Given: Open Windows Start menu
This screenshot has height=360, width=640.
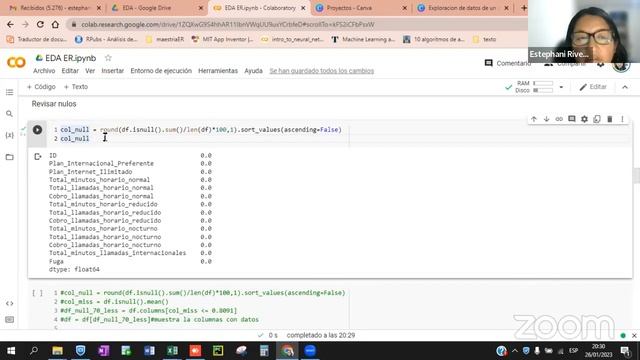Looking at the screenshot, I should [x=11, y=351].
